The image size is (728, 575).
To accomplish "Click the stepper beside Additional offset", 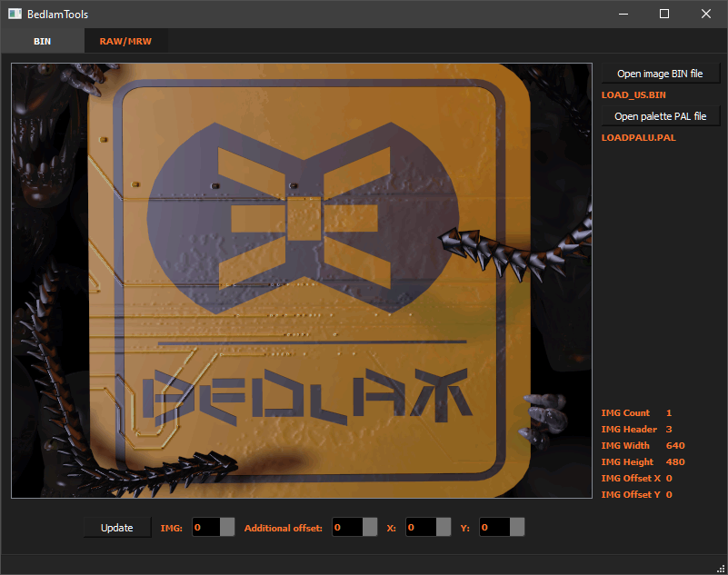I will pos(369,527).
